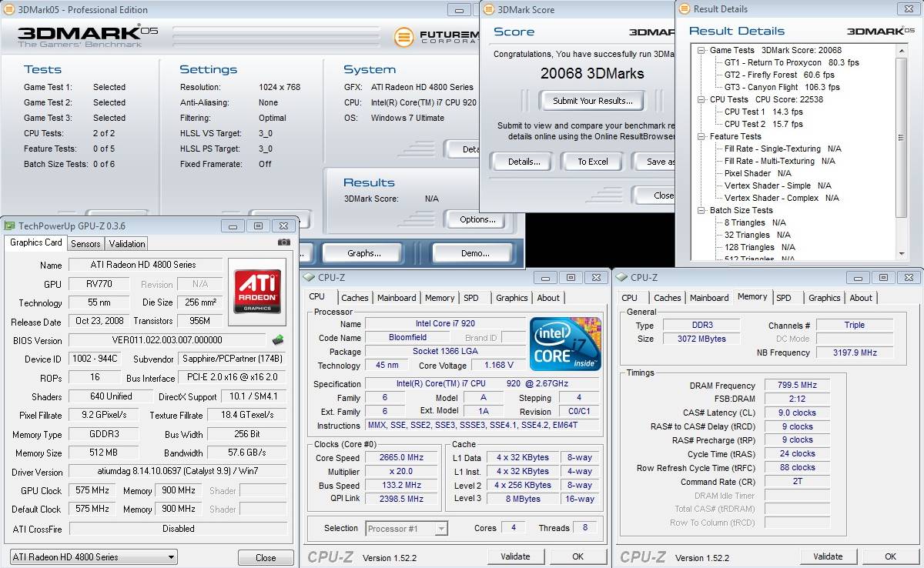
Task: Click the Close button in GPU-Z
Action: click(x=266, y=558)
